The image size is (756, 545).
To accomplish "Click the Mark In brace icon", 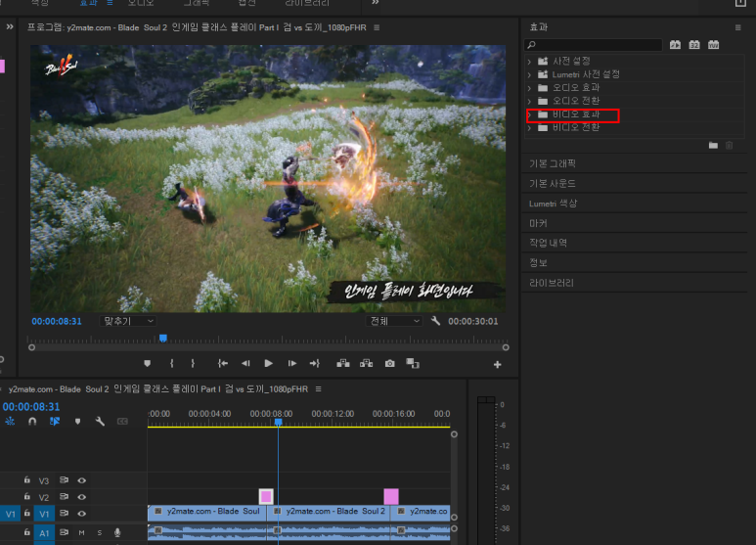I will (172, 364).
